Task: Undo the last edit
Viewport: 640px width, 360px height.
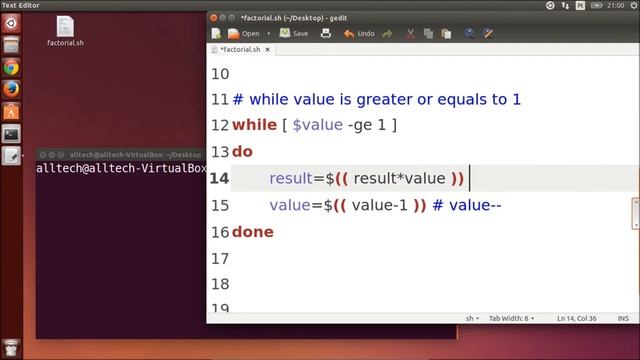Action: coord(359,33)
